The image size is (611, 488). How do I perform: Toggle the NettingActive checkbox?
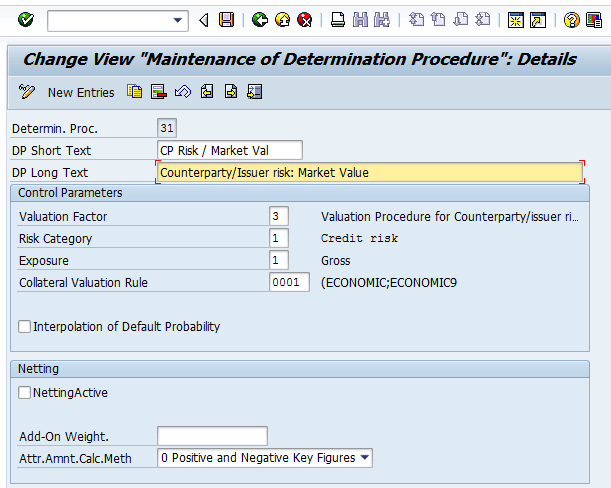[x=25, y=393]
